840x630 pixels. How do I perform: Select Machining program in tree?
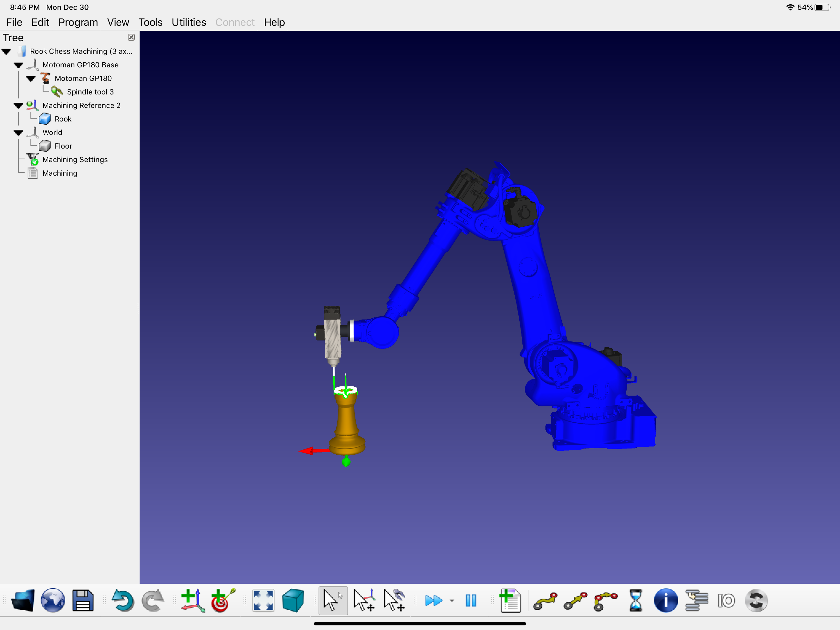60,173
